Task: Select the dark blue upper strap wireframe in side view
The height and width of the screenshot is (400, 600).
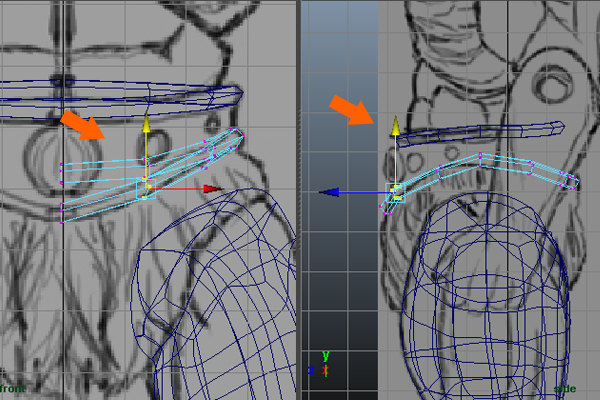Action: point(480,134)
